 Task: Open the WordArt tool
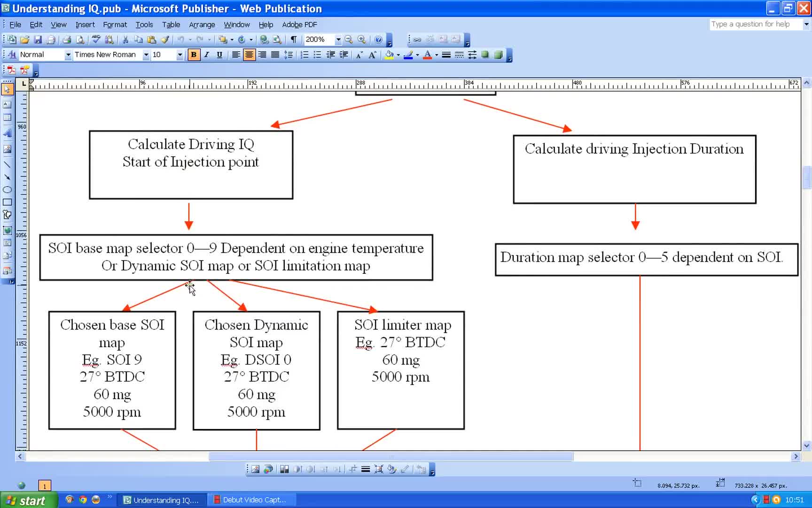tap(7, 134)
